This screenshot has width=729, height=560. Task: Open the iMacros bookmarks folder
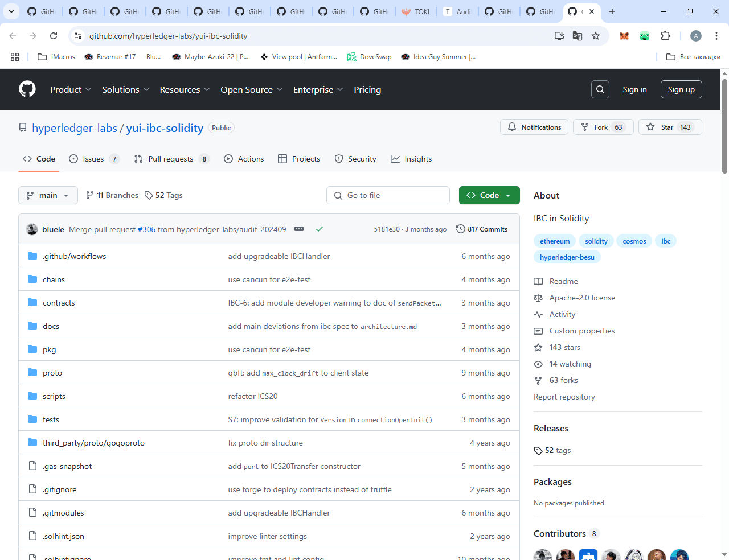coord(56,57)
